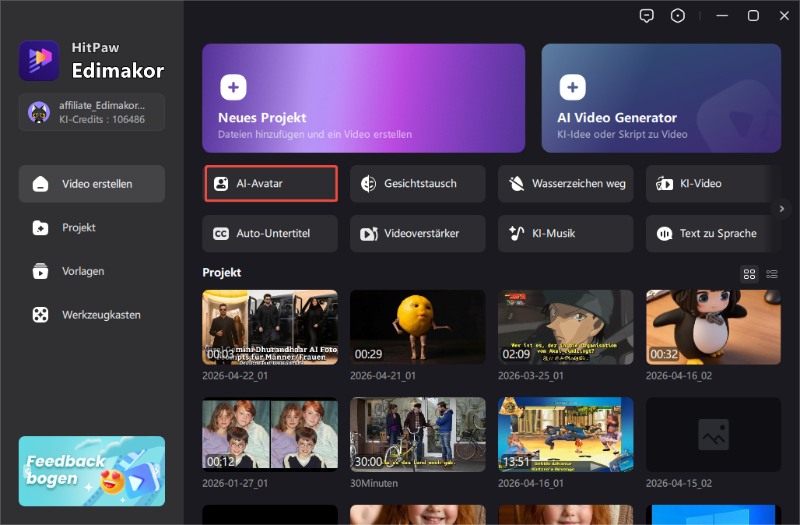Click the Text zu Sprache waveform icon

coord(664,234)
